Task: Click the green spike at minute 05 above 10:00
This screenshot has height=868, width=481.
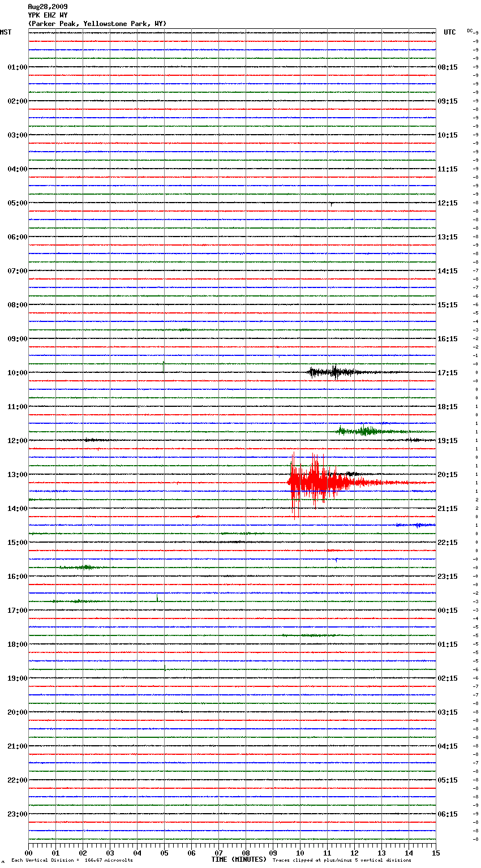Action: click(164, 366)
